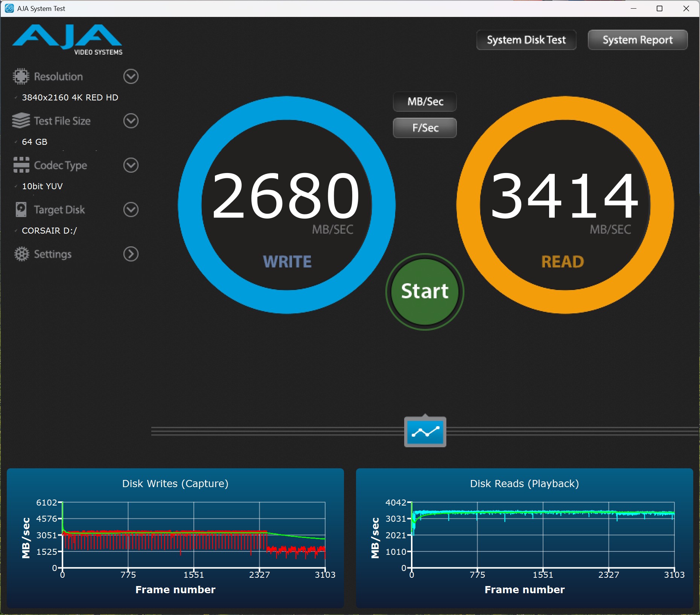Click the AJA app icon in title bar

pos(9,8)
